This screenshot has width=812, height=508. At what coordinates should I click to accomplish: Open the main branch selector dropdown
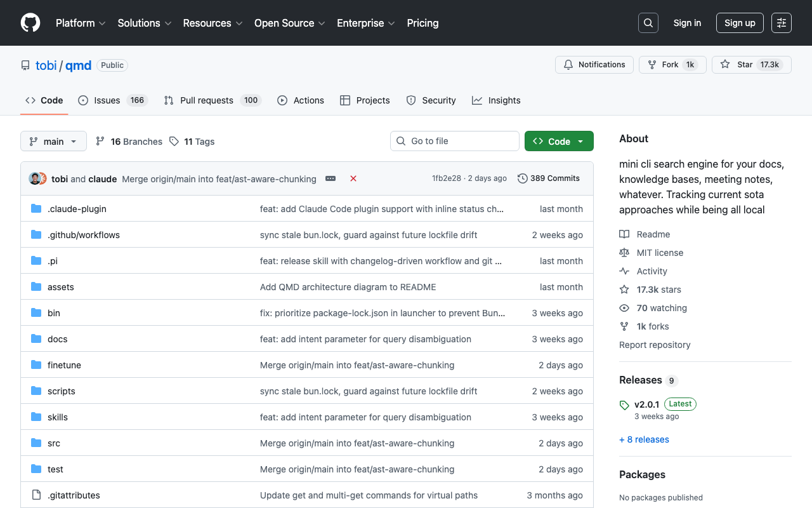pos(53,141)
